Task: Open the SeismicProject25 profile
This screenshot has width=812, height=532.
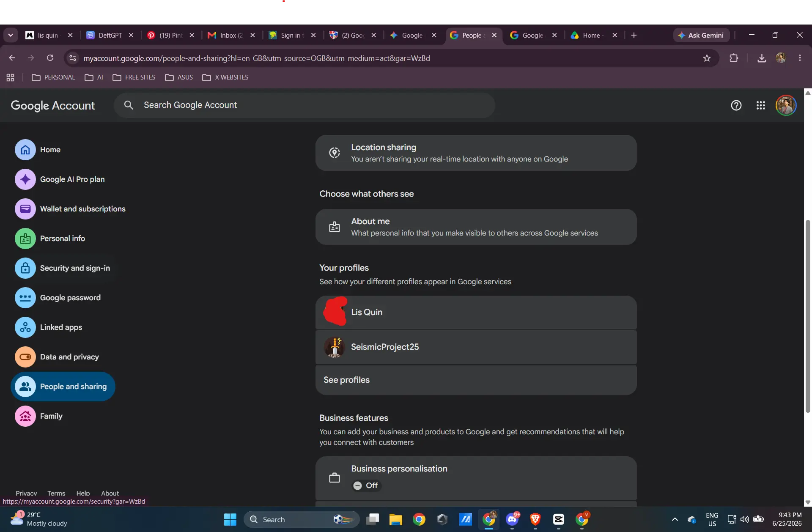Action: (x=476, y=347)
